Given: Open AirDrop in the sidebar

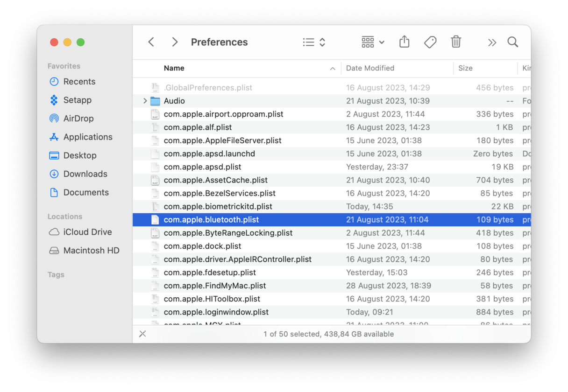Looking at the screenshot, I should pyautogui.click(x=78, y=119).
